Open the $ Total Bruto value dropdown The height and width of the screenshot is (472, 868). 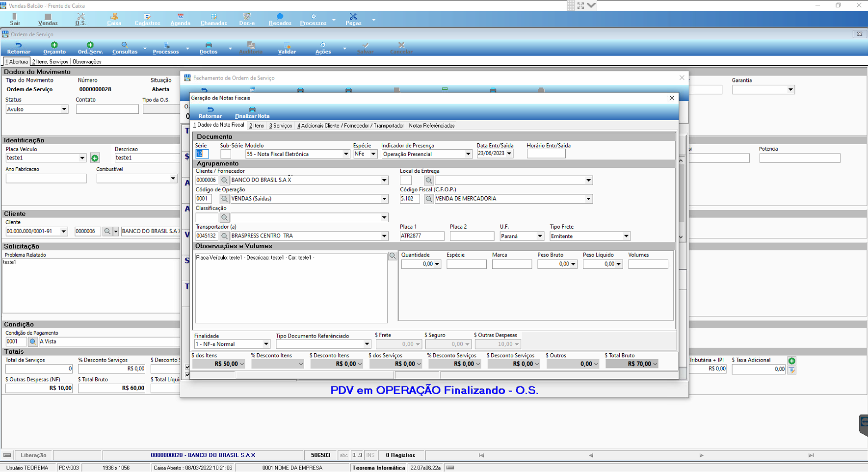pos(655,364)
